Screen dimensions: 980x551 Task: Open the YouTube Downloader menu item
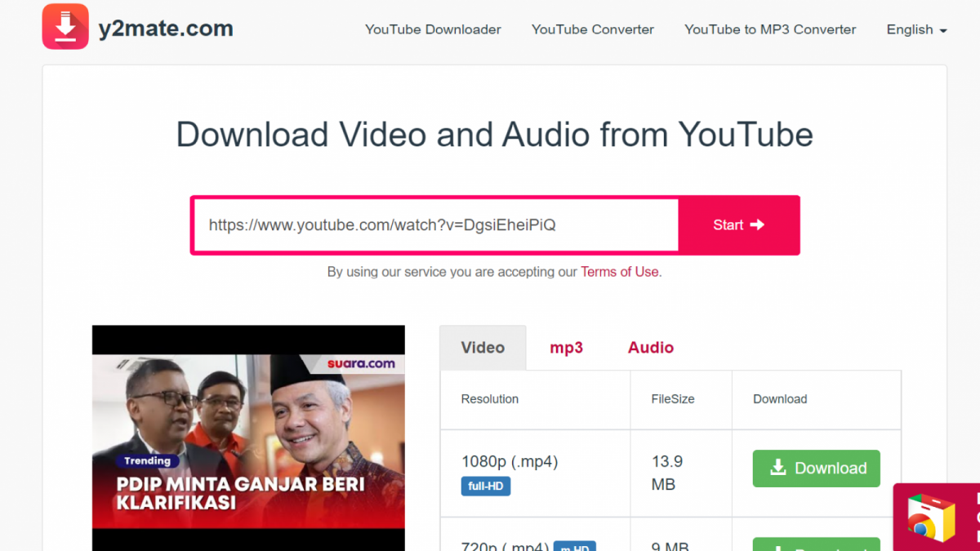(x=433, y=29)
